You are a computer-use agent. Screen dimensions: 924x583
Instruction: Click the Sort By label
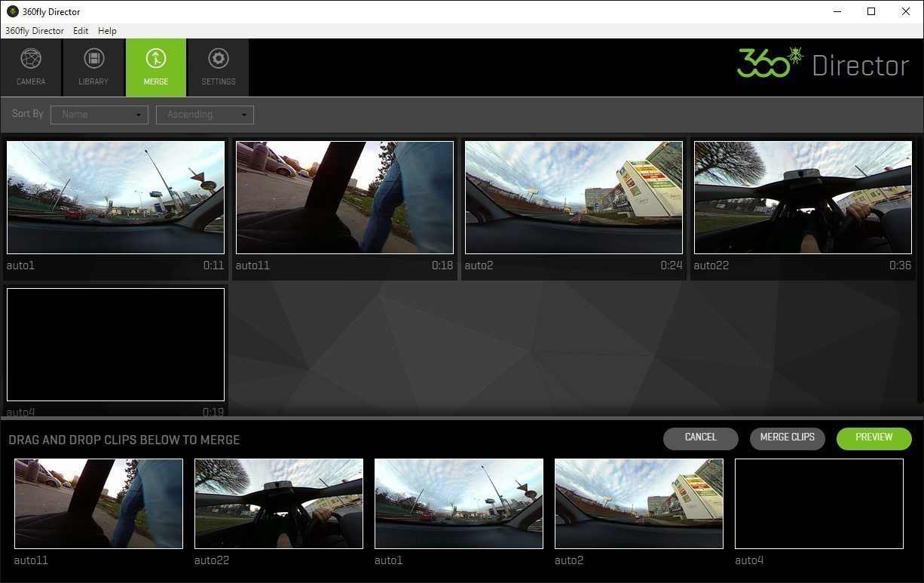coord(28,114)
